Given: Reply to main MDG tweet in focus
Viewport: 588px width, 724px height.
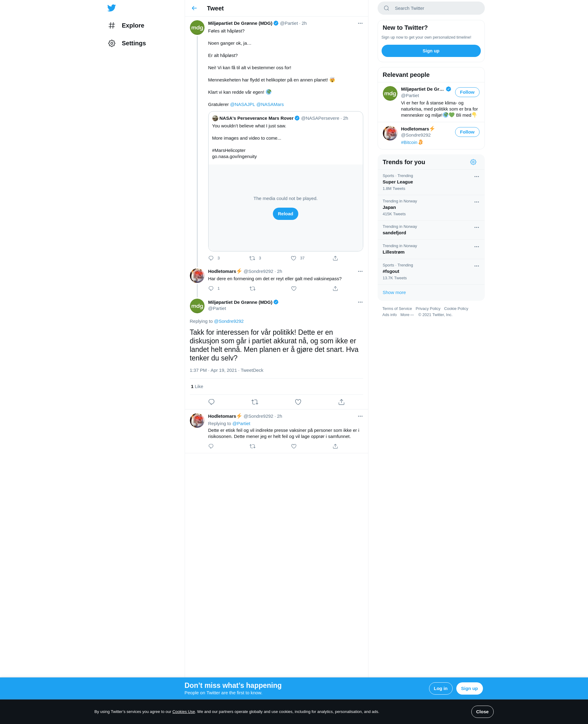Looking at the screenshot, I should pyautogui.click(x=211, y=402).
